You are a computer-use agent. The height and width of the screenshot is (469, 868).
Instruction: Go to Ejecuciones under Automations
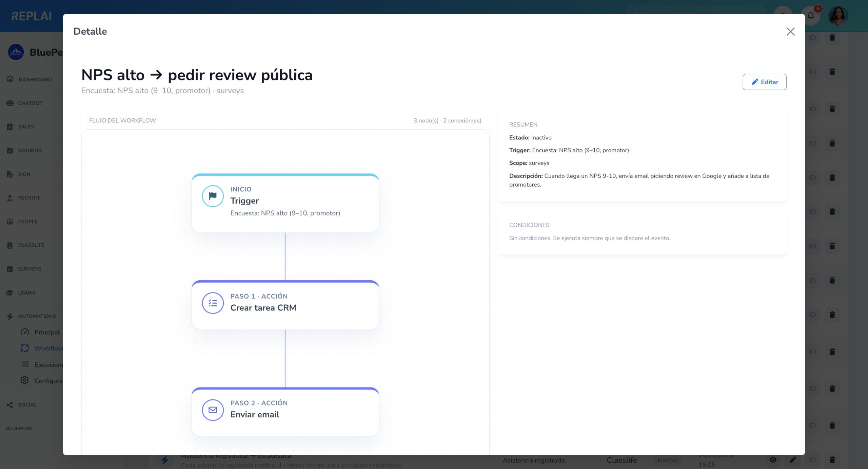48,364
